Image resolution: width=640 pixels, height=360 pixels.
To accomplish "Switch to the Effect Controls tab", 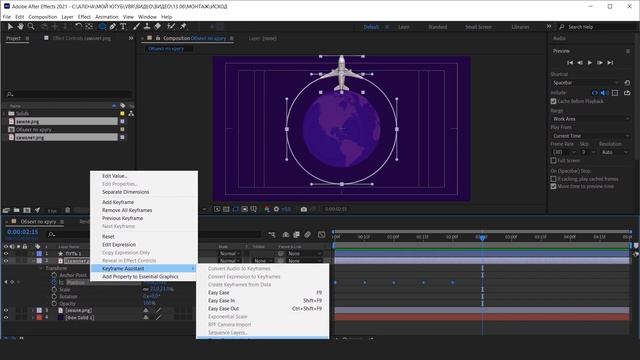I will coord(81,38).
